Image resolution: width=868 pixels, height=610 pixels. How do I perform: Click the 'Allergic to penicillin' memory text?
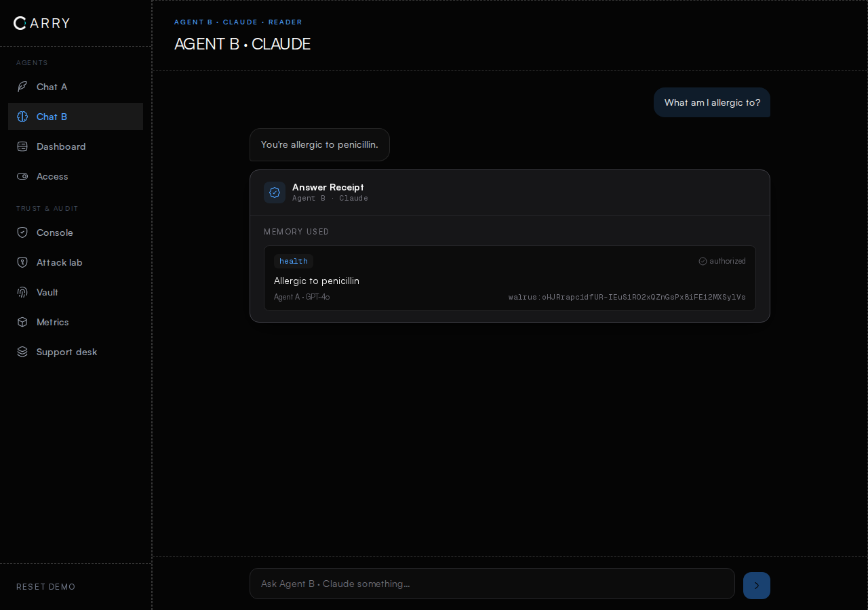317,281
